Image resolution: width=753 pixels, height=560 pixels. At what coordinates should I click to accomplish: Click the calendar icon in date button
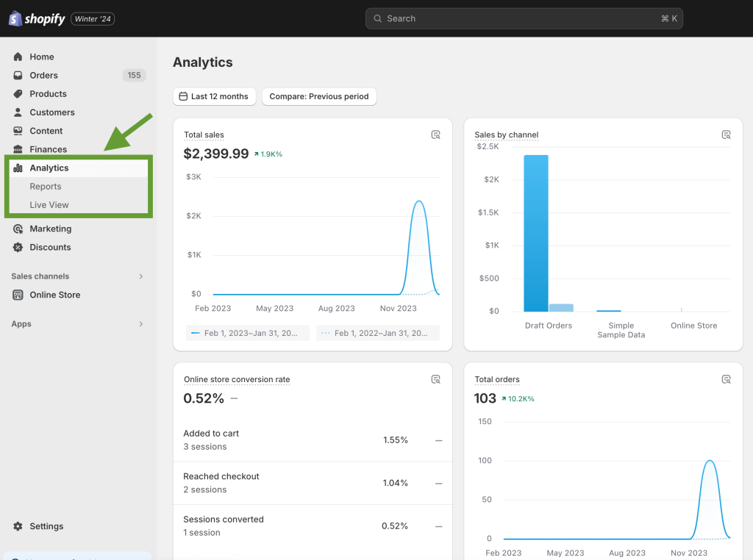[x=183, y=96]
